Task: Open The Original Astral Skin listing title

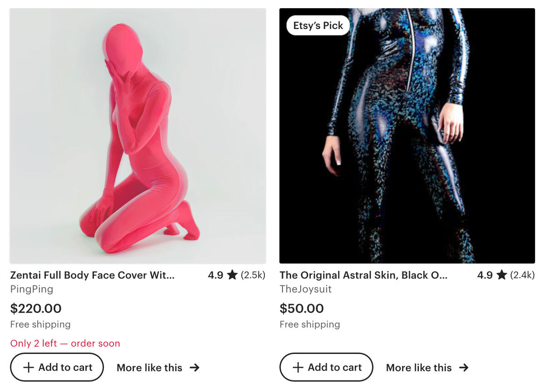Action: (x=363, y=275)
